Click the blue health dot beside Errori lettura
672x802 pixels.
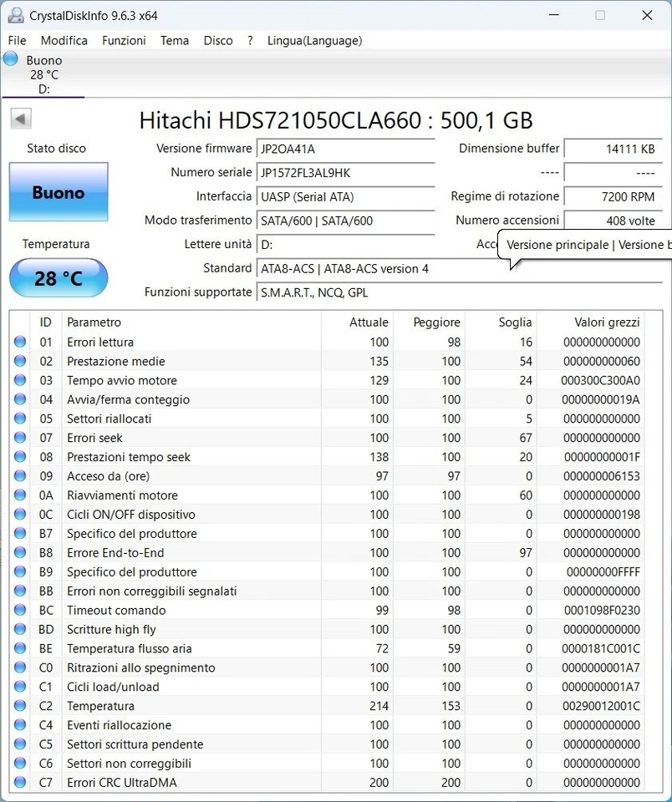pos(20,342)
